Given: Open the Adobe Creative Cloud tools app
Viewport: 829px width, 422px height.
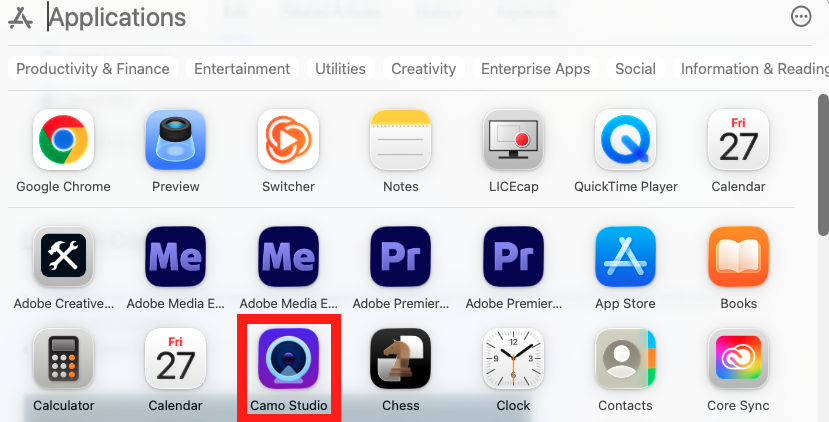Looking at the screenshot, I should point(63,256).
